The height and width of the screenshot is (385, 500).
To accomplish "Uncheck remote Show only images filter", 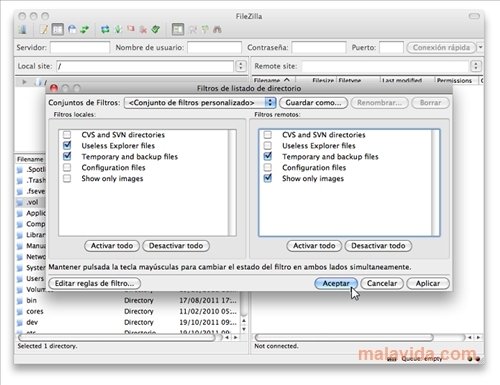I will 268,178.
